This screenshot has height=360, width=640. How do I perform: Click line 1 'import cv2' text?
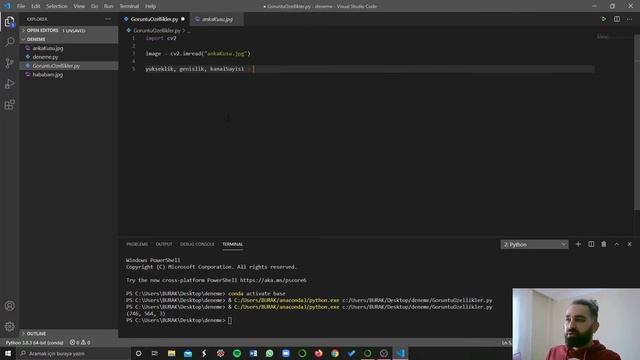pyautogui.click(x=161, y=38)
